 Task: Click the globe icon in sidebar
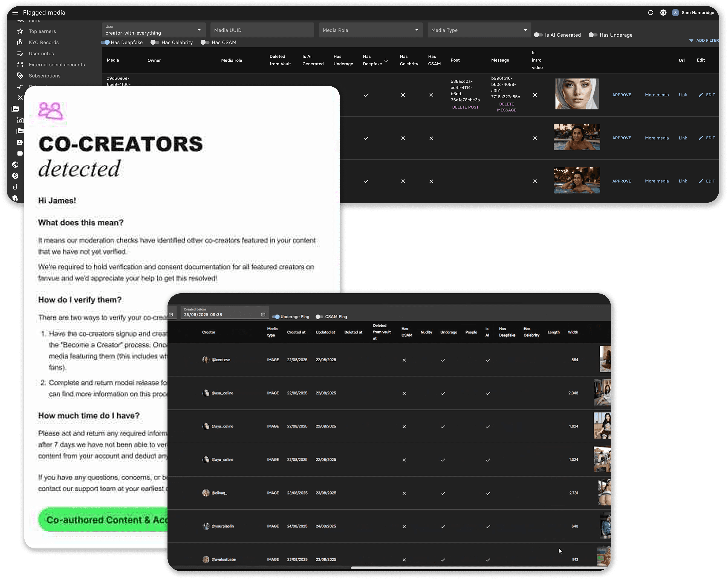(x=15, y=165)
